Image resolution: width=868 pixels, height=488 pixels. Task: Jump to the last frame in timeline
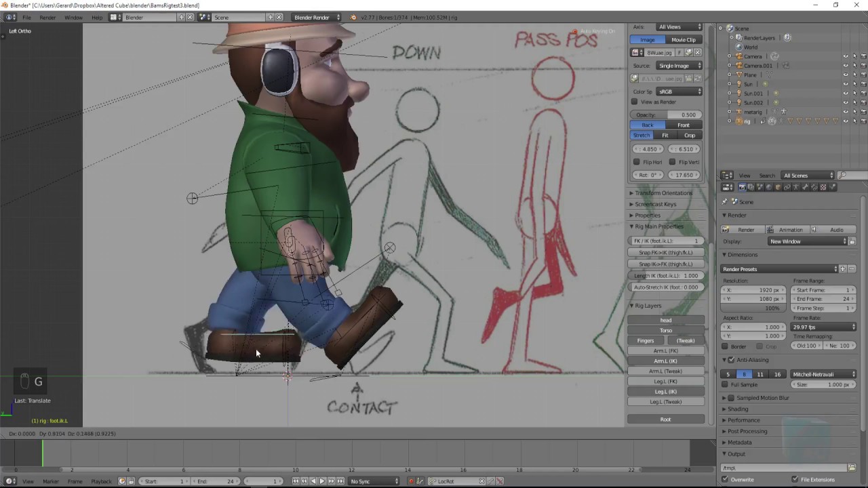tap(340, 481)
